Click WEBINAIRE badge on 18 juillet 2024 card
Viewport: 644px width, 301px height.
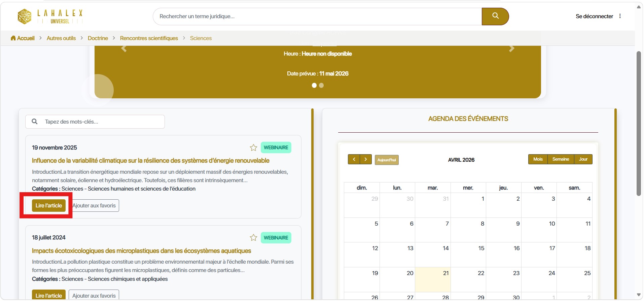click(276, 238)
